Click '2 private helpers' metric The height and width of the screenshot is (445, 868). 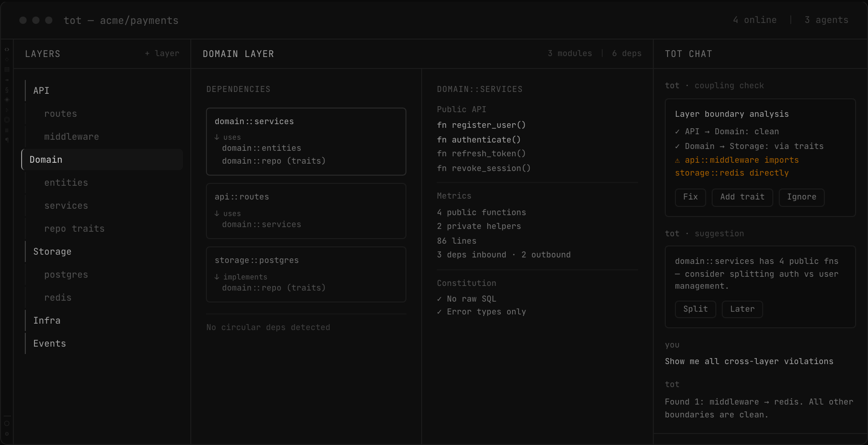coord(479,226)
